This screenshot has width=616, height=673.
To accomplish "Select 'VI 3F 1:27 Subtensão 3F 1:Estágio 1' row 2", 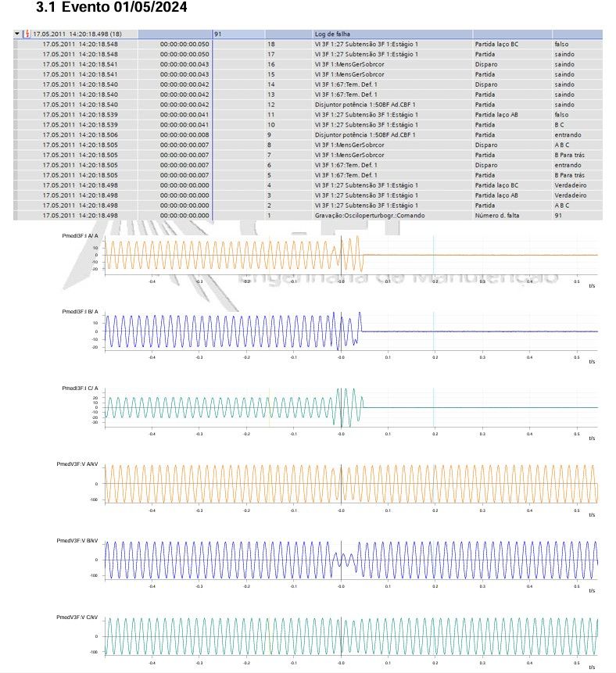I will point(366,205).
